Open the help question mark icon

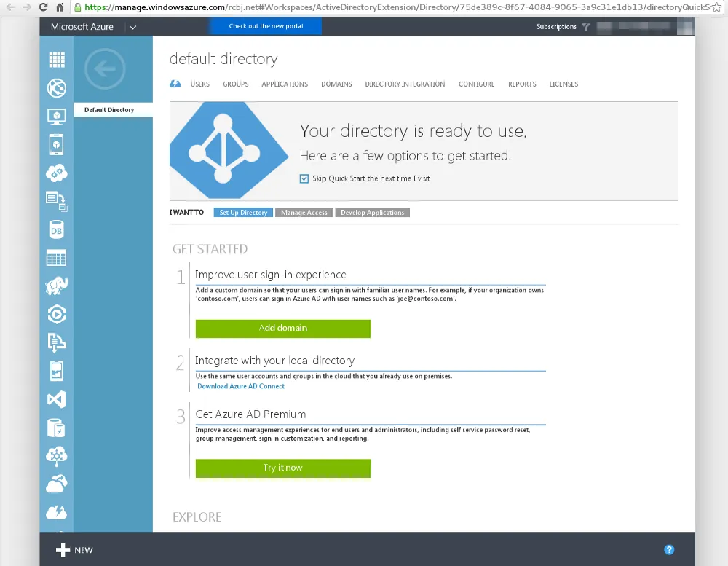click(669, 550)
